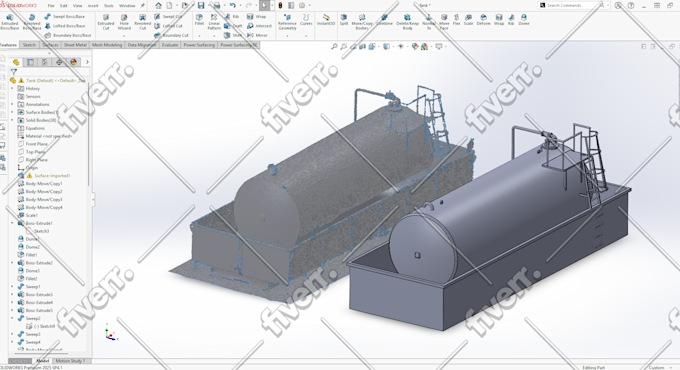Viewport: 680px width, 370px height.
Task: Select the Draft tool
Action: point(233,26)
